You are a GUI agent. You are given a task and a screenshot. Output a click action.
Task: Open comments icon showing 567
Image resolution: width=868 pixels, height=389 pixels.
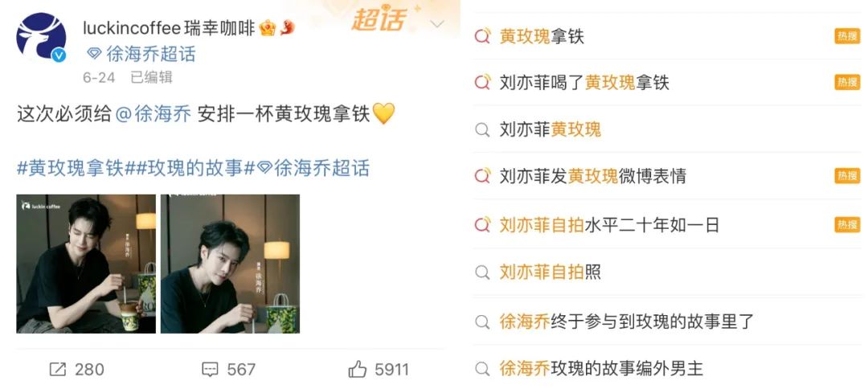click(x=210, y=369)
